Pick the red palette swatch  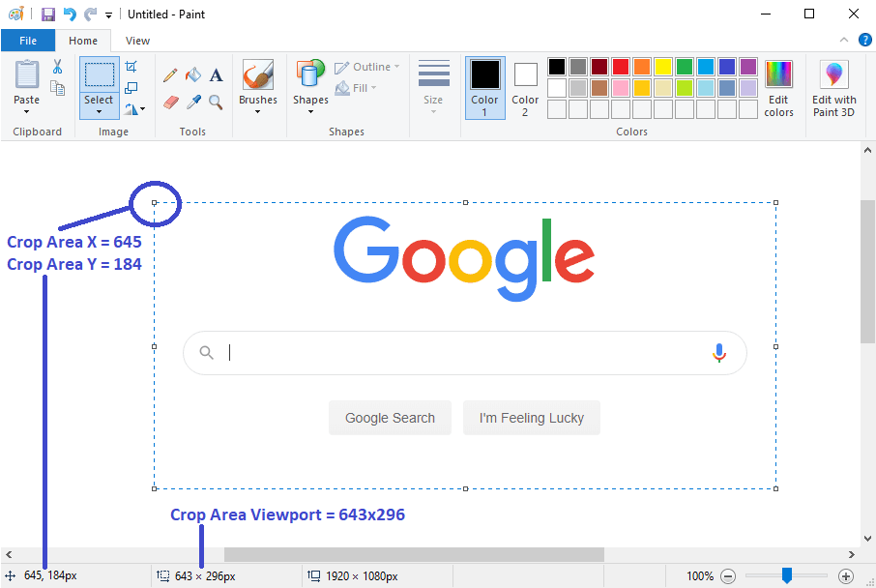pyautogui.click(x=621, y=67)
